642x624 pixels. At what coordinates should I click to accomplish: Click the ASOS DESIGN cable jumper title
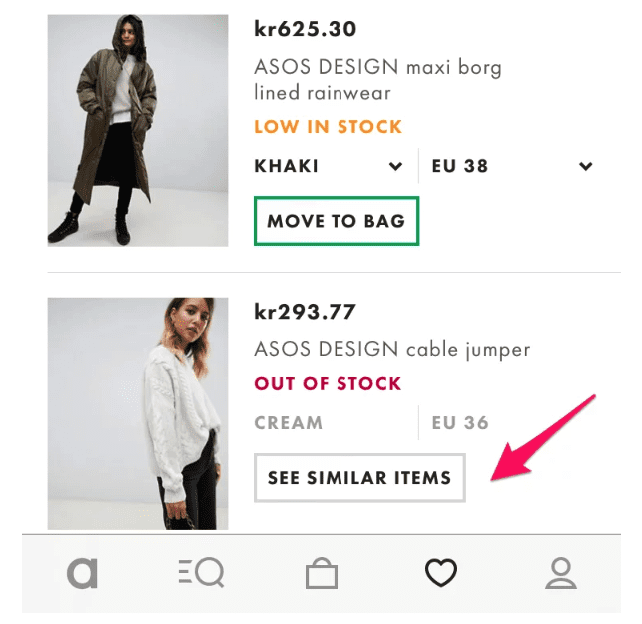coord(392,350)
